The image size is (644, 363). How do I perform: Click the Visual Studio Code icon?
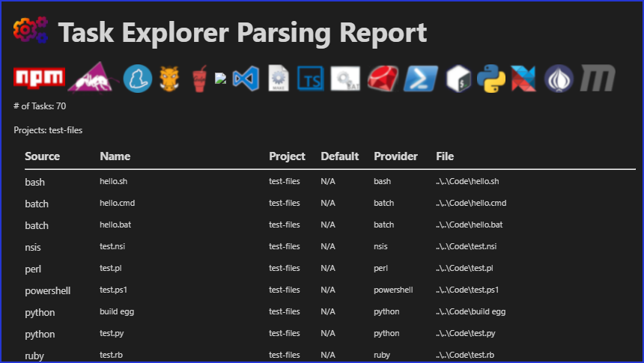pyautogui.click(x=246, y=78)
